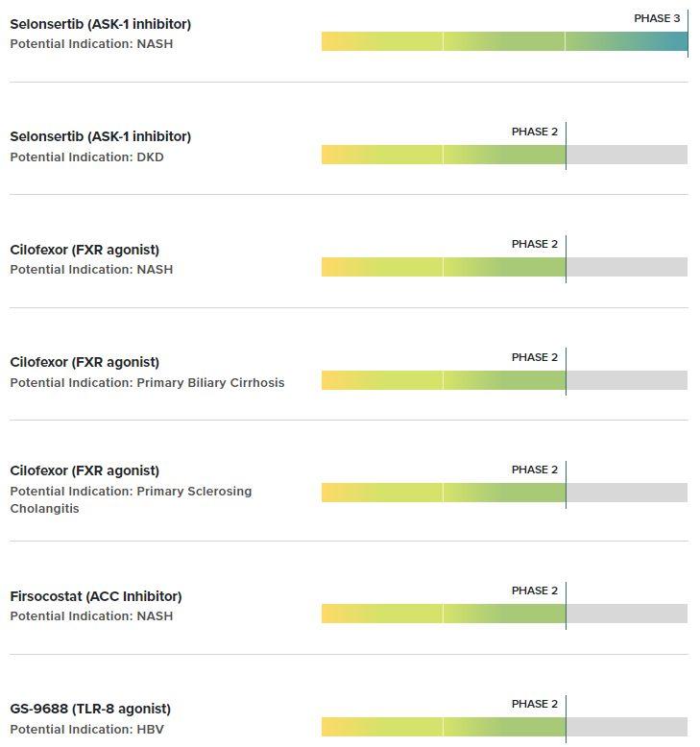
Task: Open the Selonsertib entry with DKD indication
Action: 100,136
